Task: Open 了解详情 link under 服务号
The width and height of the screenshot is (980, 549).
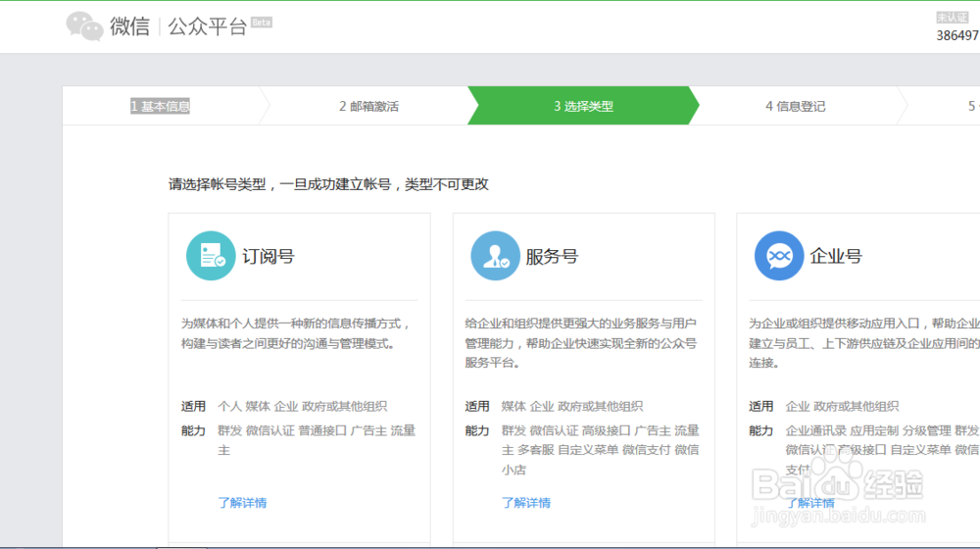Action: [526, 503]
